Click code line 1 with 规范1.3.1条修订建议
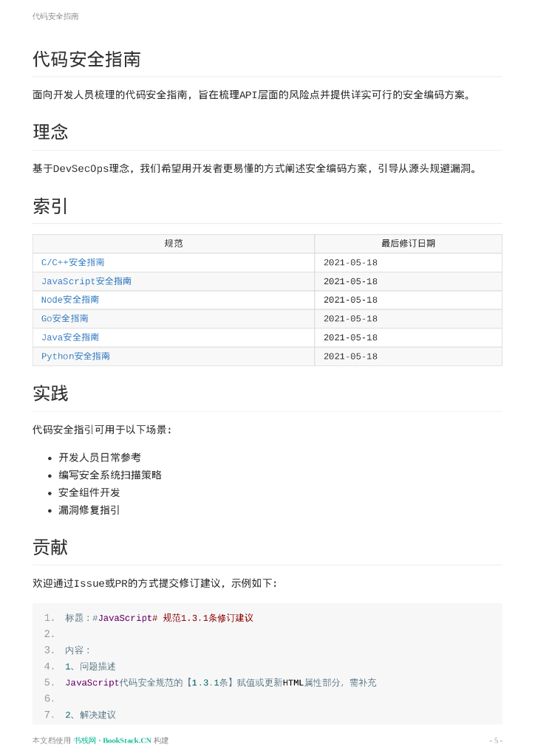 [x=159, y=618]
